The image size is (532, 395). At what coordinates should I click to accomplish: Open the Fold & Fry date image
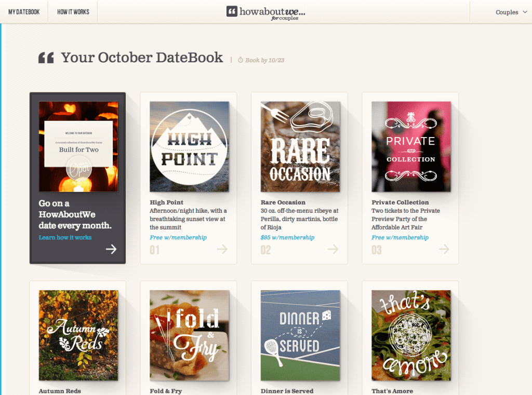[x=189, y=335]
